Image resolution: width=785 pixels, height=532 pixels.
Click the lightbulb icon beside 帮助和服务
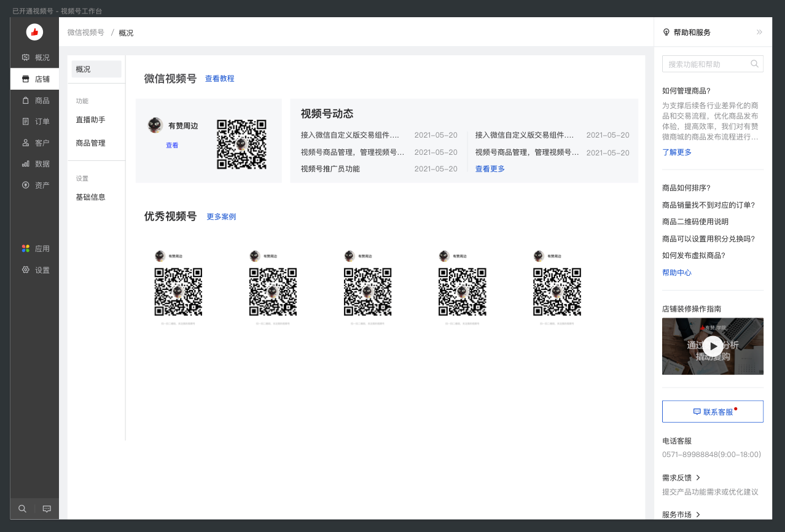(x=666, y=33)
